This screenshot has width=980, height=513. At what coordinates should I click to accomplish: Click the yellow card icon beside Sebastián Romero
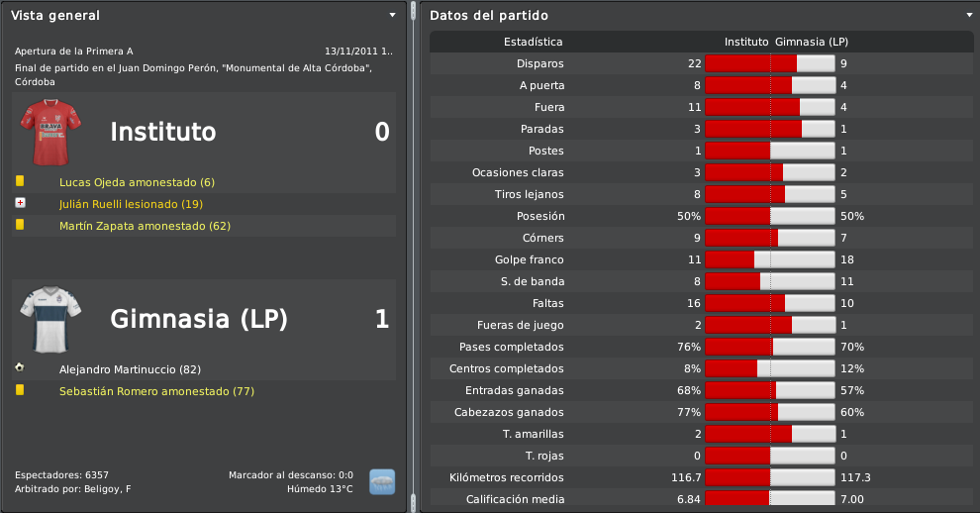(20, 390)
